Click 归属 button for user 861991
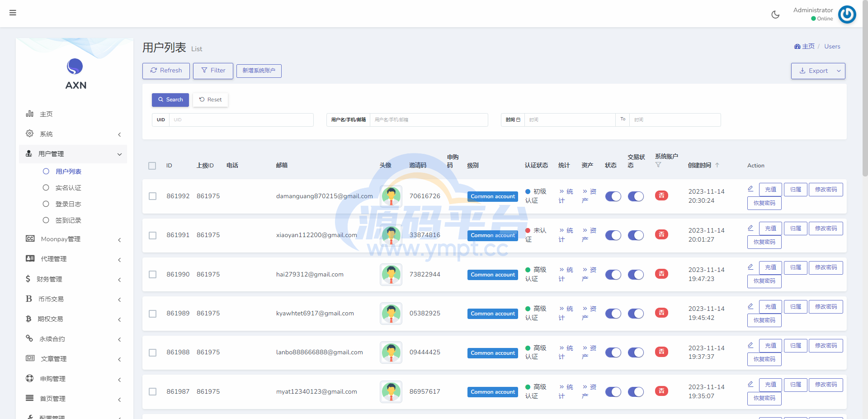Image resolution: width=868 pixels, height=419 pixels. click(x=796, y=229)
